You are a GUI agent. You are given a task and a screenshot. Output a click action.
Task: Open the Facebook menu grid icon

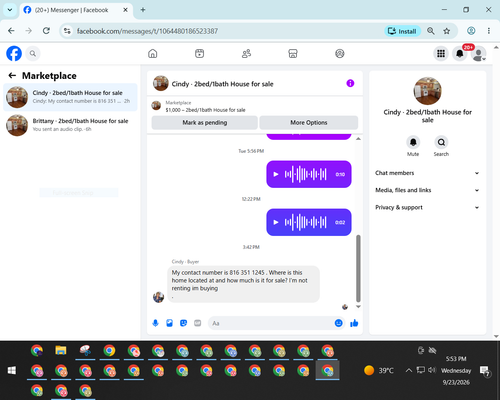click(441, 53)
